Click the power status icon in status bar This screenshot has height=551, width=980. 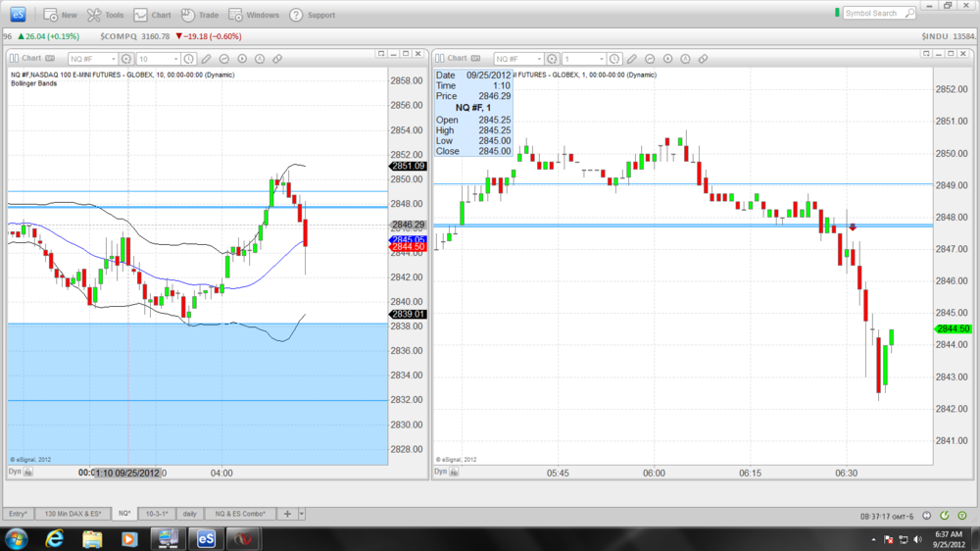[926, 516]
